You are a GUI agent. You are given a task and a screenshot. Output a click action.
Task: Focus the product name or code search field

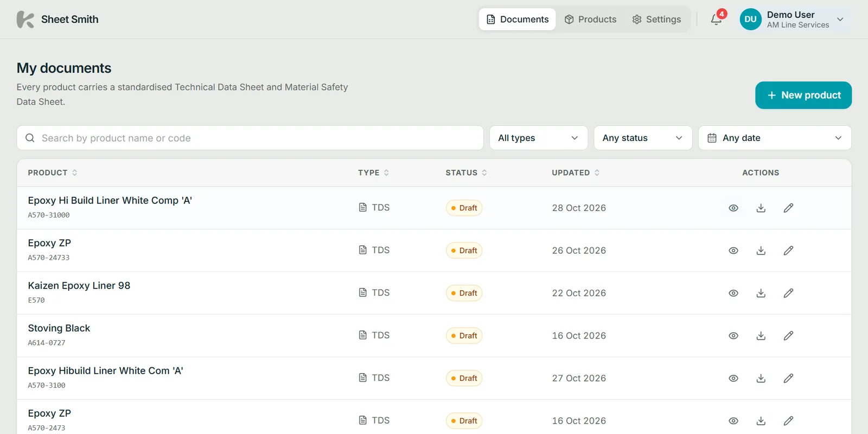pos(250,138)
